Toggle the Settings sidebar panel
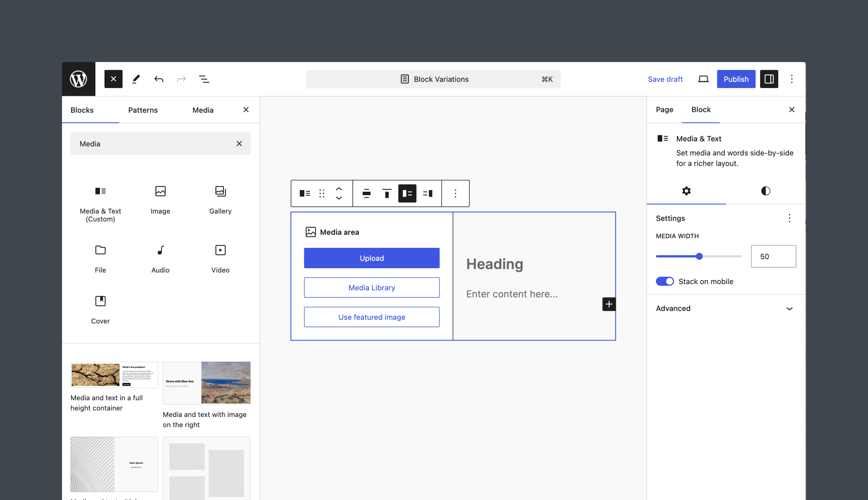The image size is (868, 500). click(769, 79)
